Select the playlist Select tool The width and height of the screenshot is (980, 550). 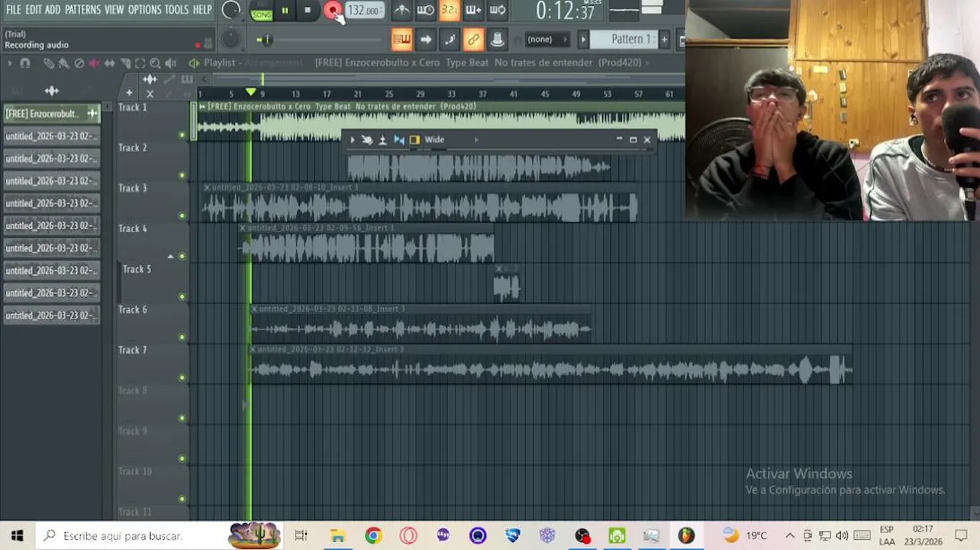point(140,63)
